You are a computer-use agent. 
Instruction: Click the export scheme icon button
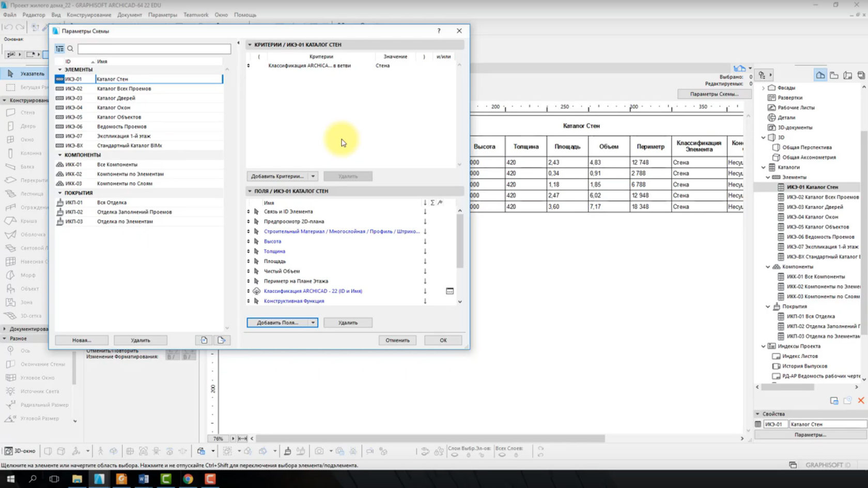click(x=222, y=340)
